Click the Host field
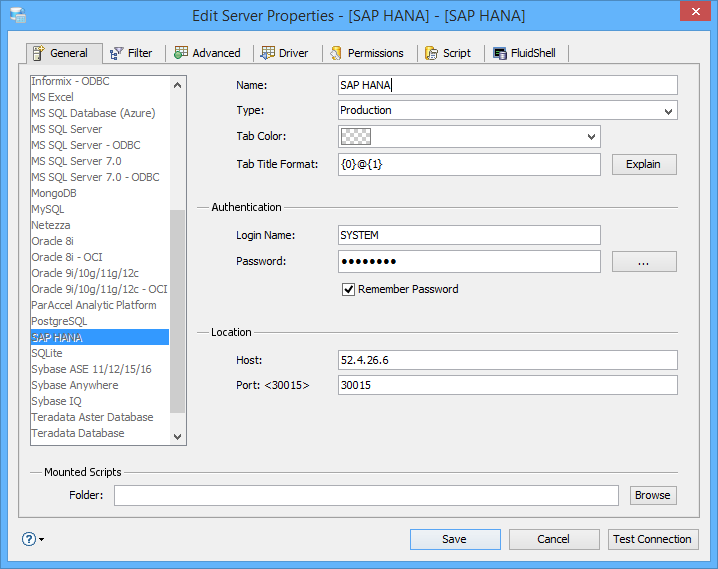718x569 pixels. 508,360
